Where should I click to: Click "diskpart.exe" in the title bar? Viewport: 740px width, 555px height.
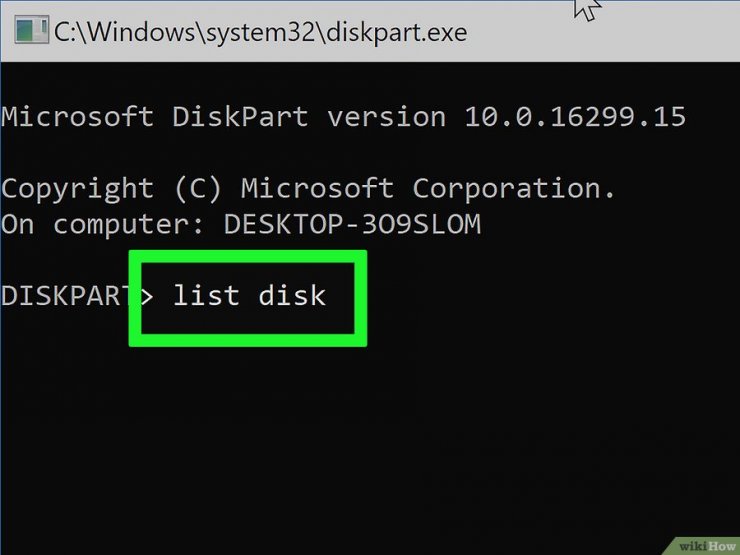pyautogui.click(x=396, y=32)
